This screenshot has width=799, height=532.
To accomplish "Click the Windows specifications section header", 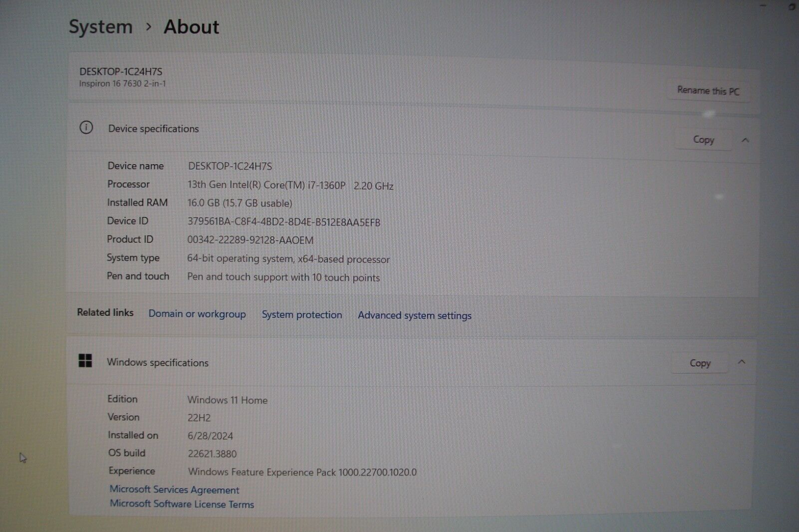I will pos(158,363).
